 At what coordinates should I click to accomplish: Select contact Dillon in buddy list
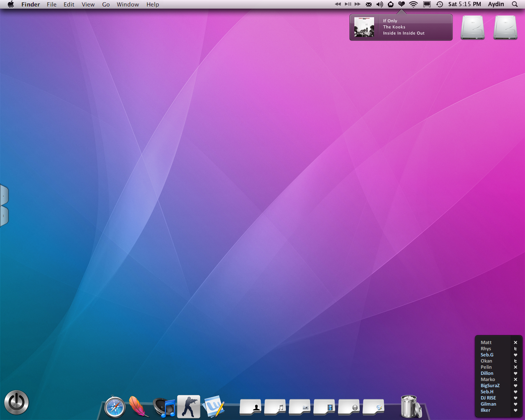tap(487, 373)
